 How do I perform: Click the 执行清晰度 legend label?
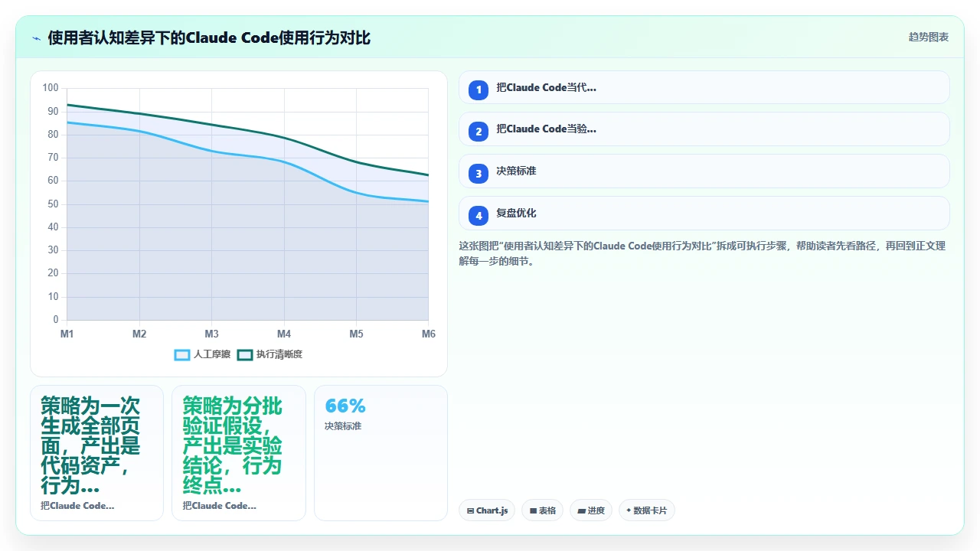[x=279, y=354]
